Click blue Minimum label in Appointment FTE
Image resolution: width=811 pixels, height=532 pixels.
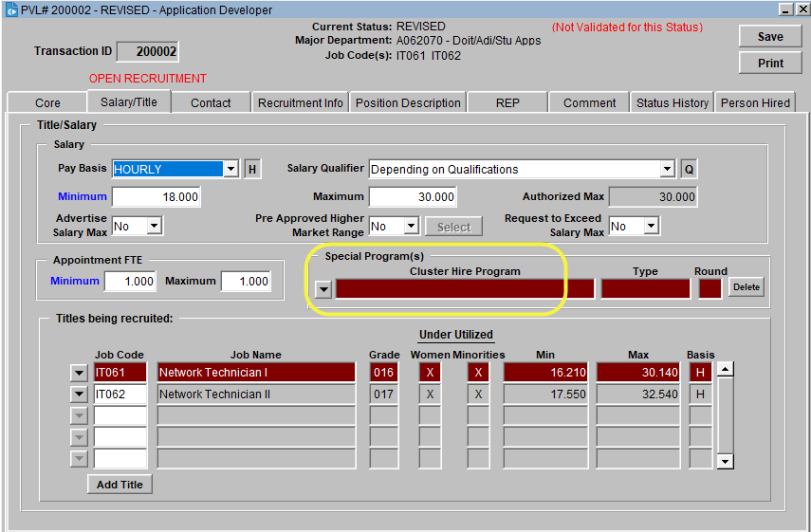click(x=75, y=281)
